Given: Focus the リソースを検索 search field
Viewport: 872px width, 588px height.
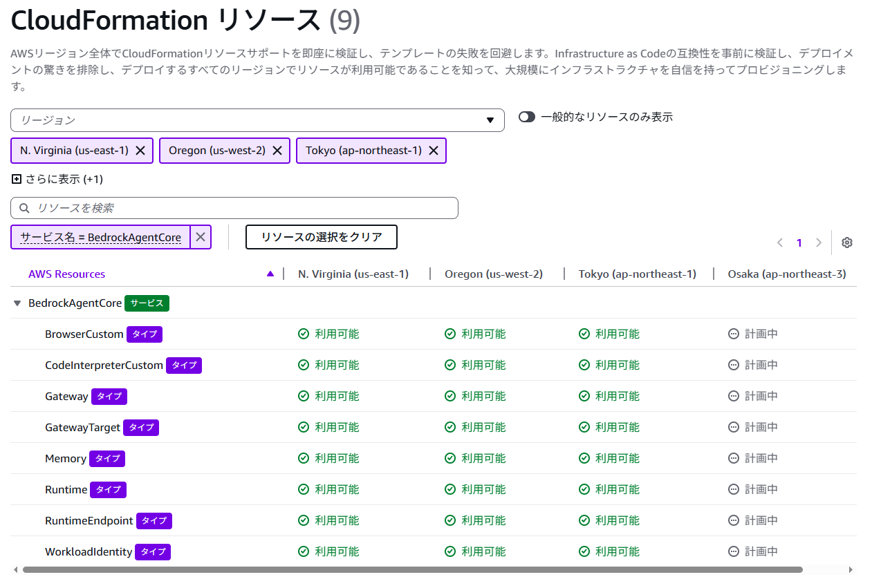Looking at the screenshot, I should (234, 208).
